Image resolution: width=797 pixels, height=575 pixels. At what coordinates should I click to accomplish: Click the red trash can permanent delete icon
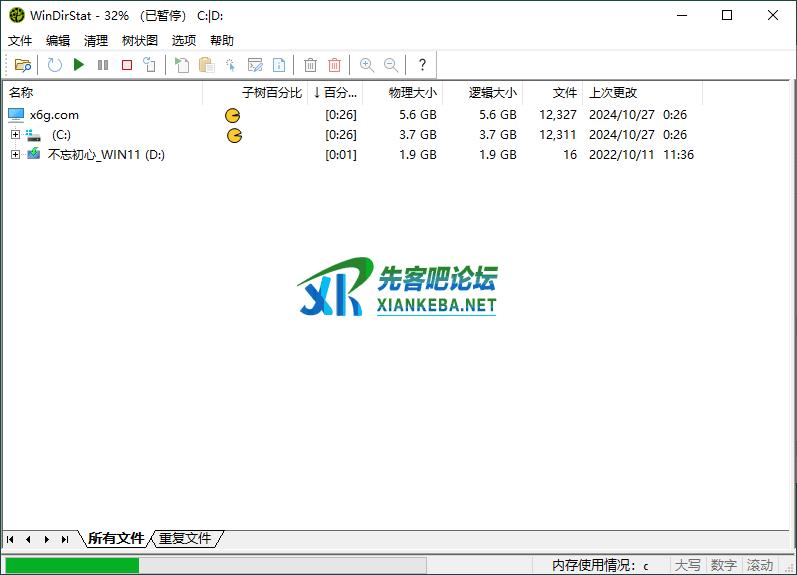(x=335, y=65)
